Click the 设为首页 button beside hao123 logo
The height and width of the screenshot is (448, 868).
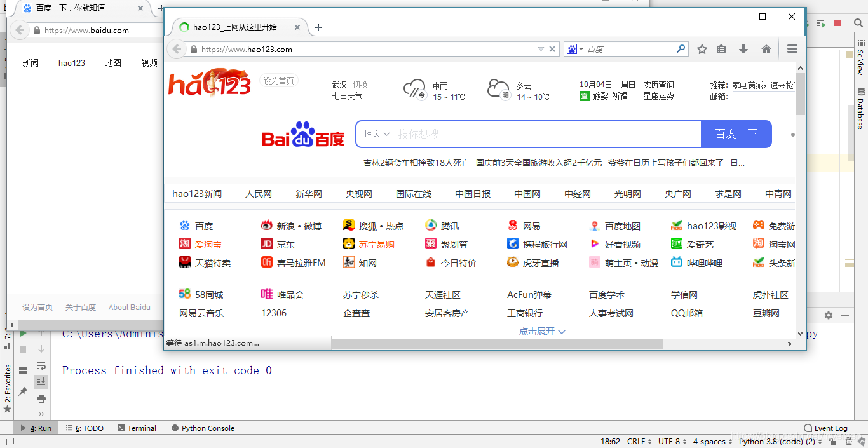(278, 81)
